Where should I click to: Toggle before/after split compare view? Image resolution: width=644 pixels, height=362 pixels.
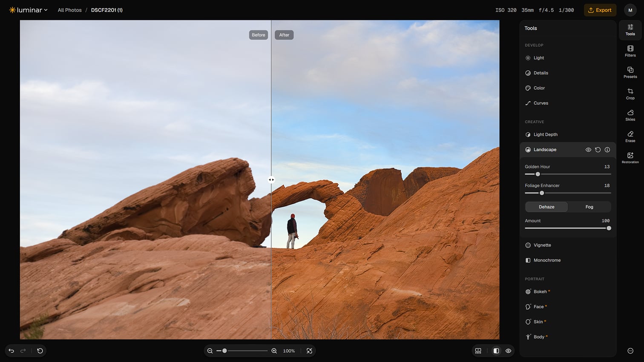point(496,351)
